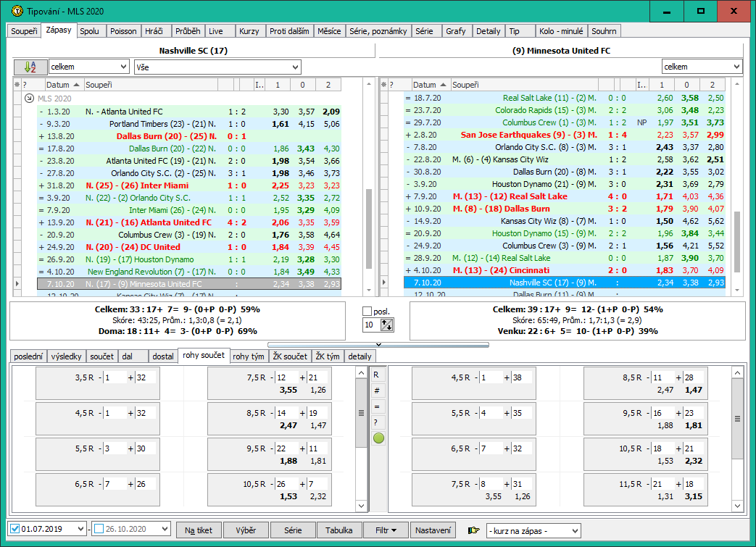The image size is (756, 547).
Task: Click right match table vertical scrollbar thumb
Action: click(736, 242)
